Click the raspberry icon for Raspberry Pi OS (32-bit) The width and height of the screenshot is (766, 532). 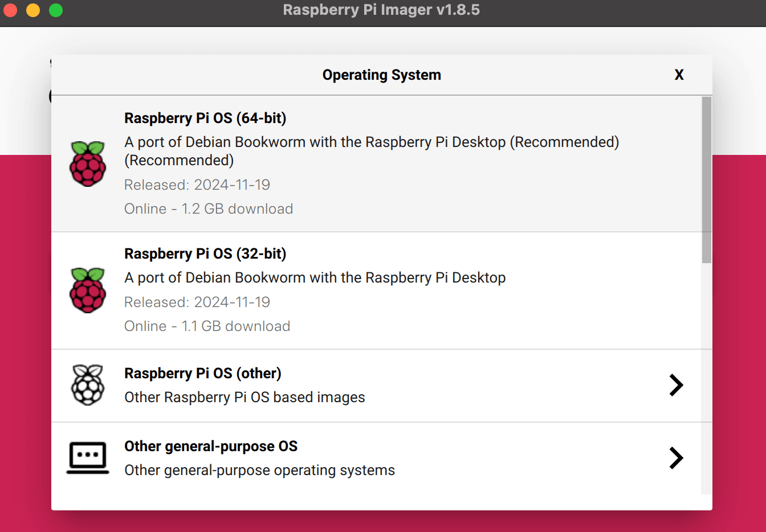click(x=88, y=290)
